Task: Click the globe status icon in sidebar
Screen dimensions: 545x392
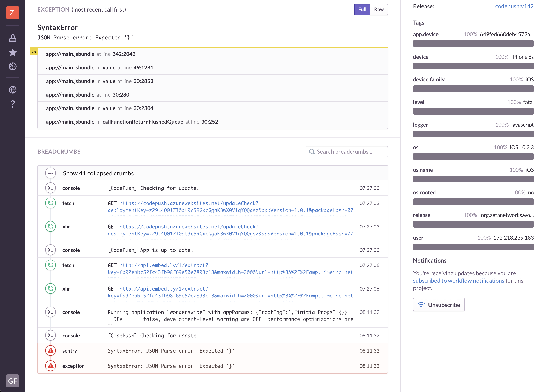Action: 13,90
